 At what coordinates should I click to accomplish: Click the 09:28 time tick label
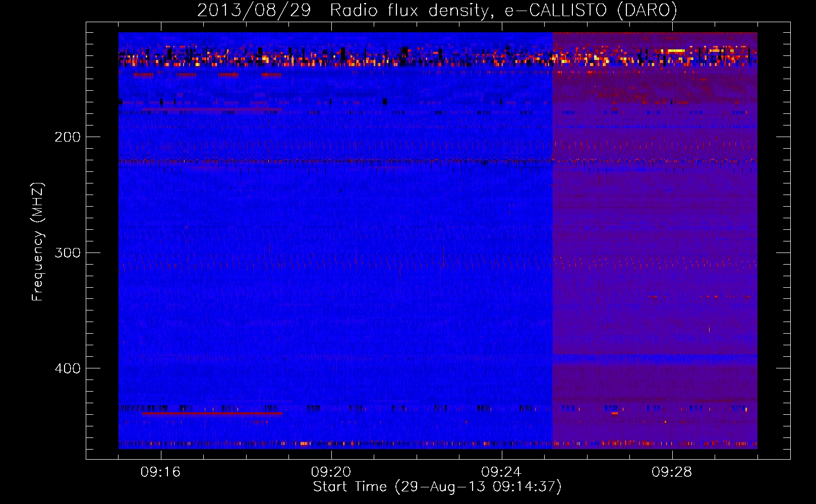coord(672,472)
